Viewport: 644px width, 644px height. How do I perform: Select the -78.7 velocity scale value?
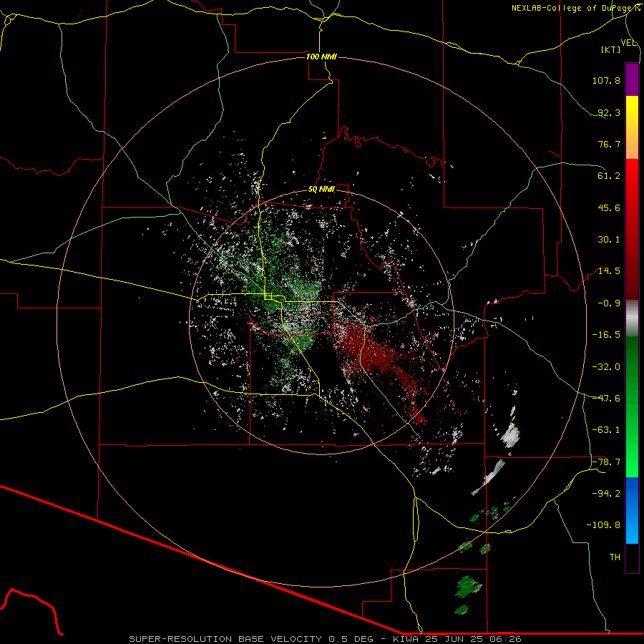point(606,462)
